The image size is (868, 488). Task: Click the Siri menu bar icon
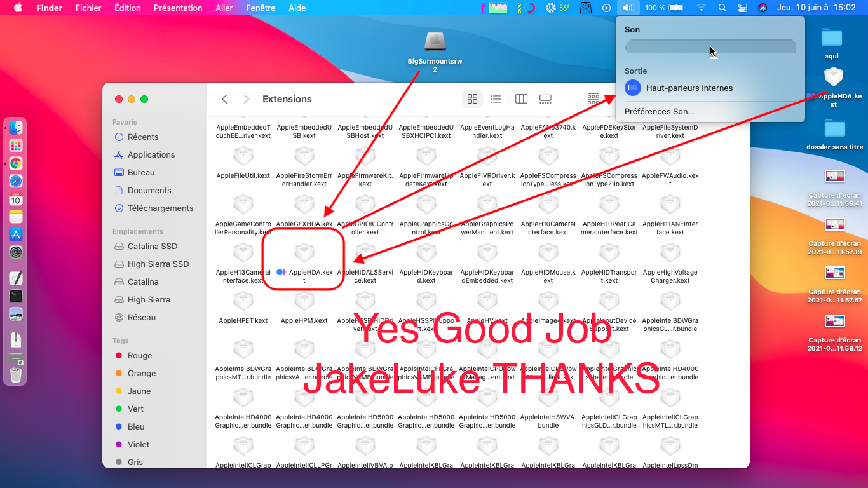(763, 8)
